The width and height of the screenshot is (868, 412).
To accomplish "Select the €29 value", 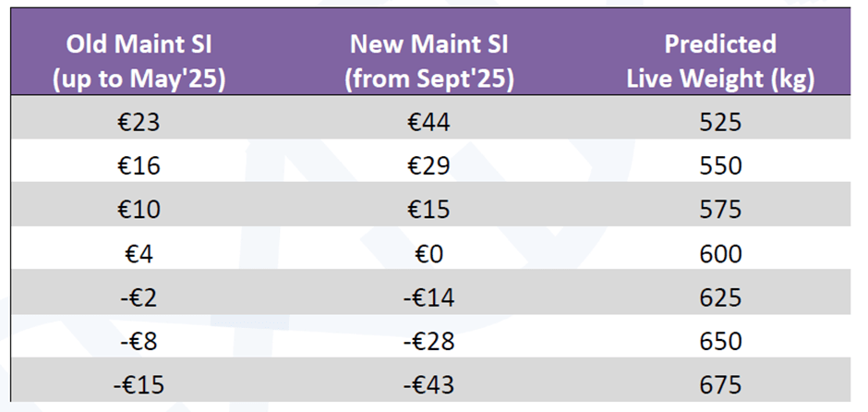I will [x=428, y=166].
